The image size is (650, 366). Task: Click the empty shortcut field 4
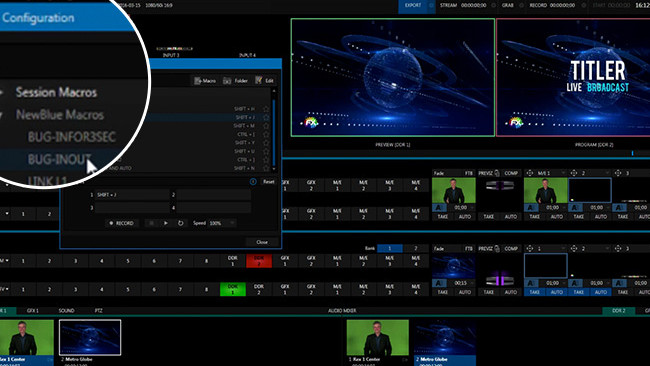(213, 207)
